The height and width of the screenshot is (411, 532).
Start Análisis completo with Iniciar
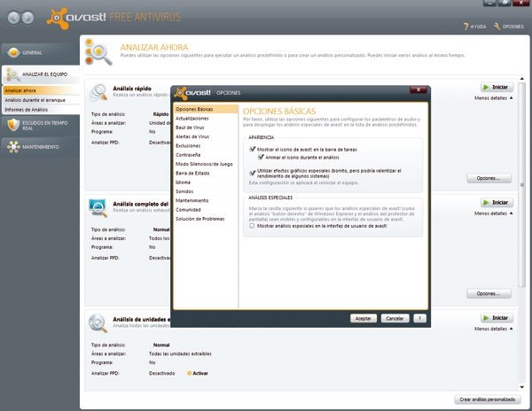tap(497, 202)
